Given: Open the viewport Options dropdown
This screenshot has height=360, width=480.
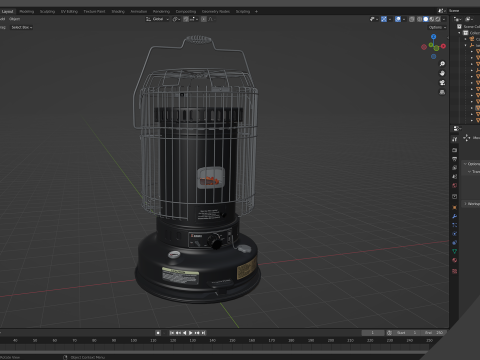Looking at the screenshot, I should [437, 27].
